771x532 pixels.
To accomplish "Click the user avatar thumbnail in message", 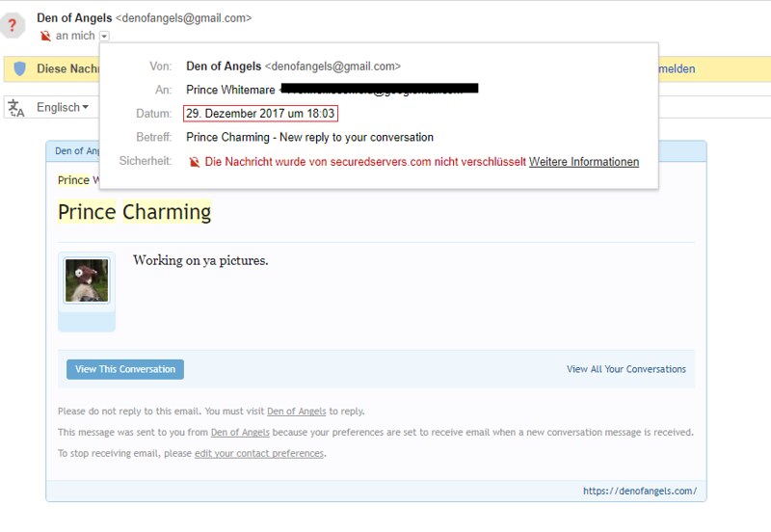I will 87,280.
